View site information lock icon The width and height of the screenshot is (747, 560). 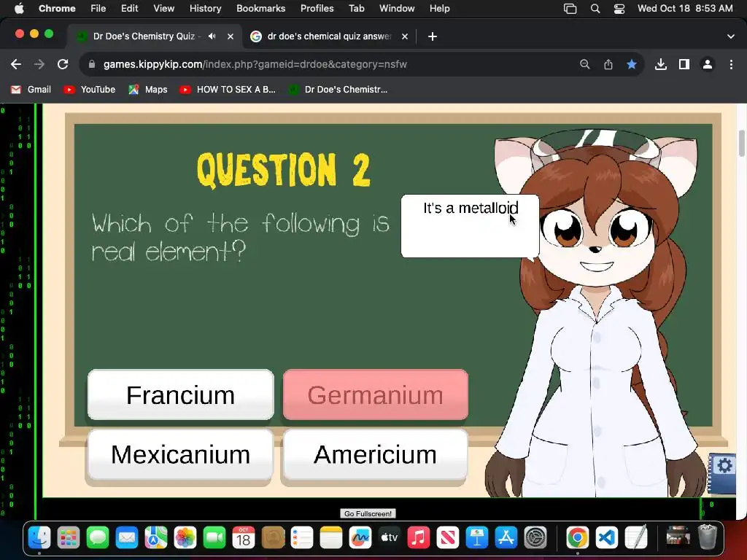(x=92, y=64)
